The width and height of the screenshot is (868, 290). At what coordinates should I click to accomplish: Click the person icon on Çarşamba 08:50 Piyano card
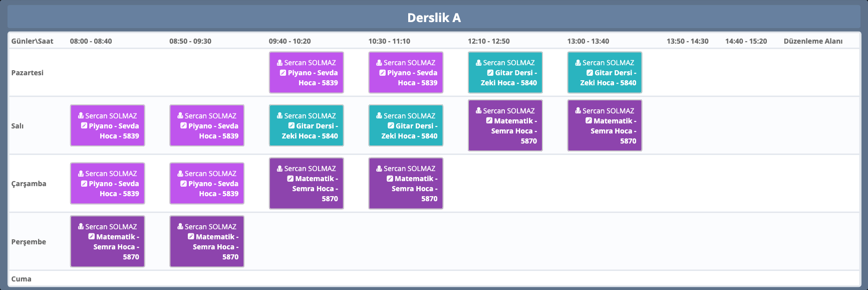[x=180, y=174]
